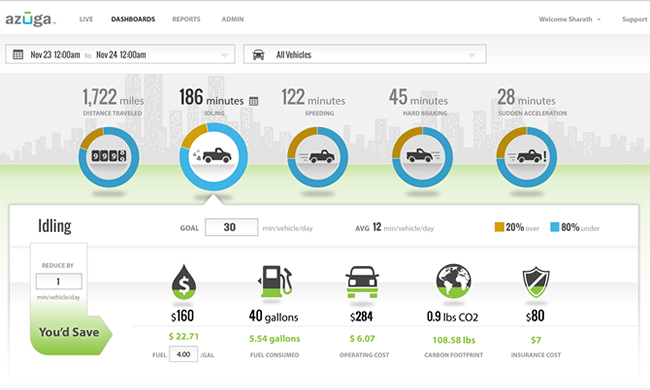Click the 108.58 lbs carbon savings
Screen dimensions: 650x390
point(454,340)
